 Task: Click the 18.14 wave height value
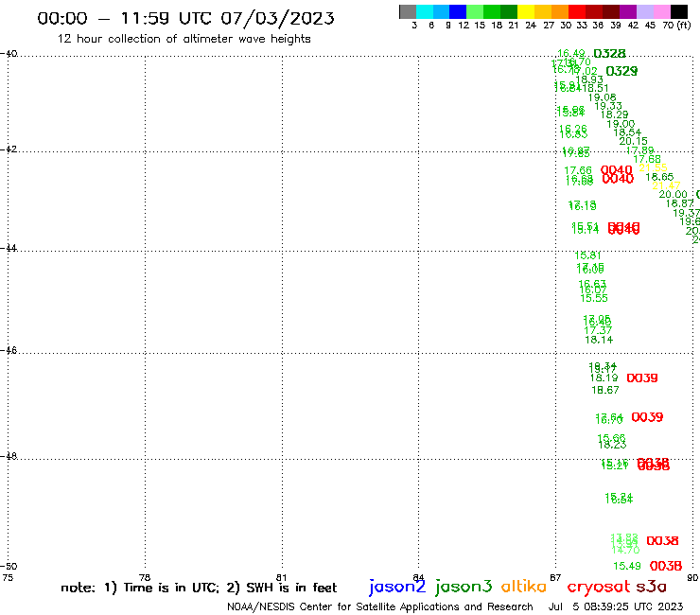tap(599, 340)
